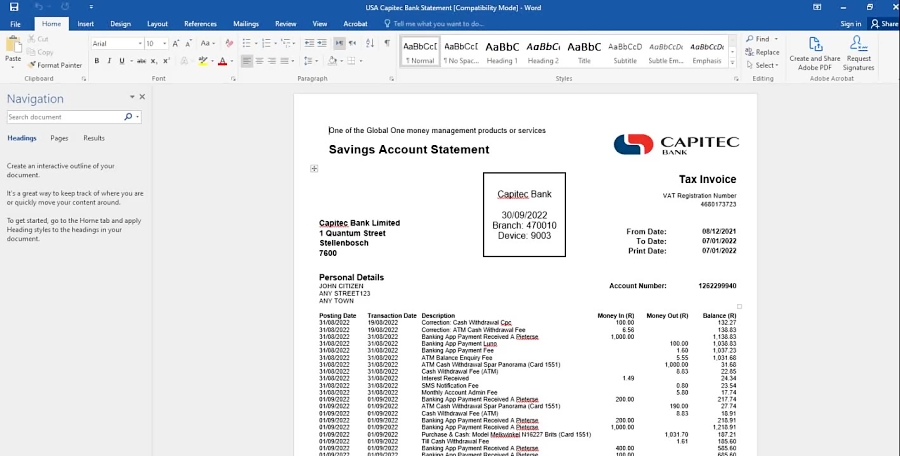This screenshot has height=456, width=900.
Task: Click the Share button at top right
Action: (884, 23)
